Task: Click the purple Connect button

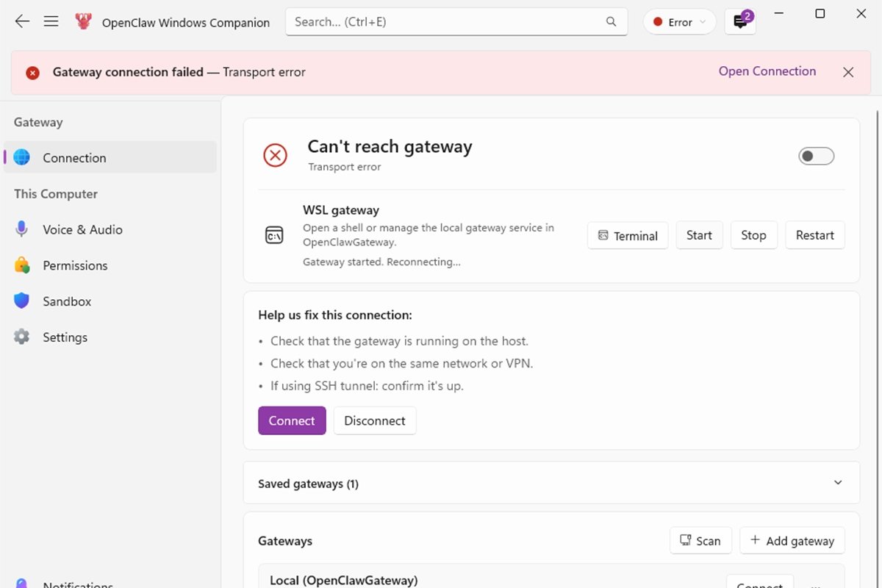Action: click(x=292, y=420)
